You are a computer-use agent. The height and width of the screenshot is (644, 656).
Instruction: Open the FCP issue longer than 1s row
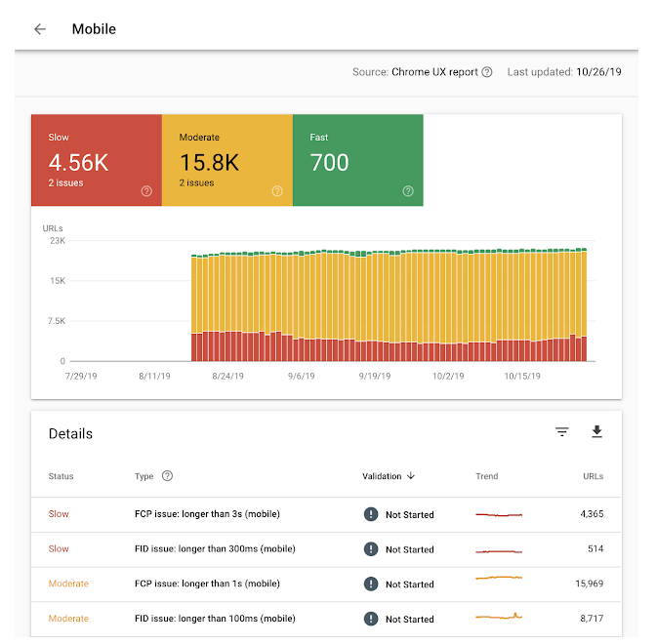tap(326, 584)
